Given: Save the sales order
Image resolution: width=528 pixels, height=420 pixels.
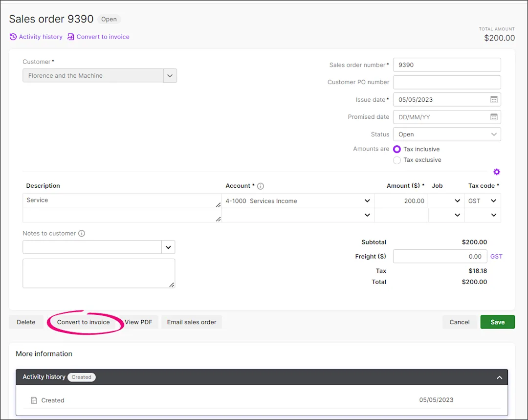Looking at the screenshot, I should [x=497, y=322].
